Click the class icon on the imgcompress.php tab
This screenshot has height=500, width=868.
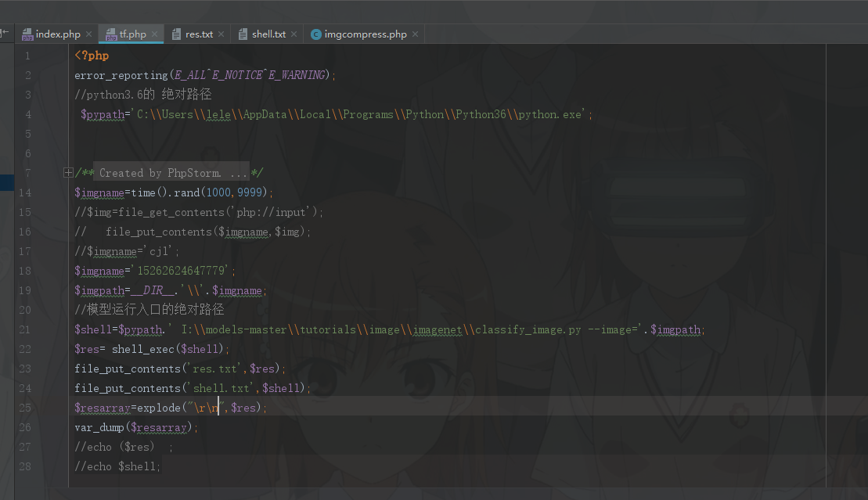315,34
